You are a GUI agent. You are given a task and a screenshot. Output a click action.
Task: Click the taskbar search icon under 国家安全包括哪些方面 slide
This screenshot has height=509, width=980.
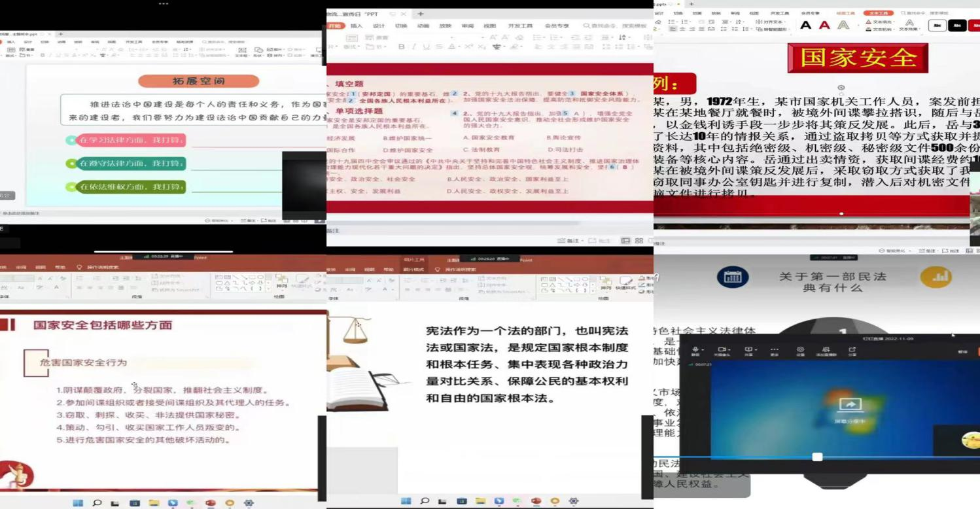tap(97, 502)
